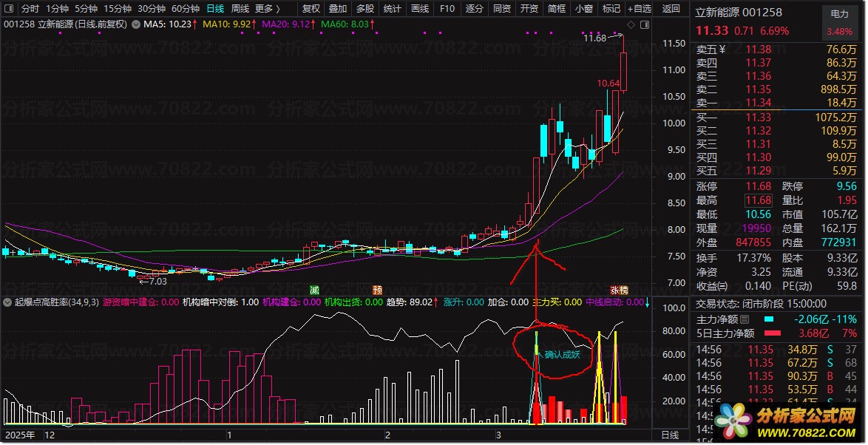Image resolution: width=868 pixels, height=445 pixels.
Task: Click the 涨榜 marker on chart
Action: (619, 290)
